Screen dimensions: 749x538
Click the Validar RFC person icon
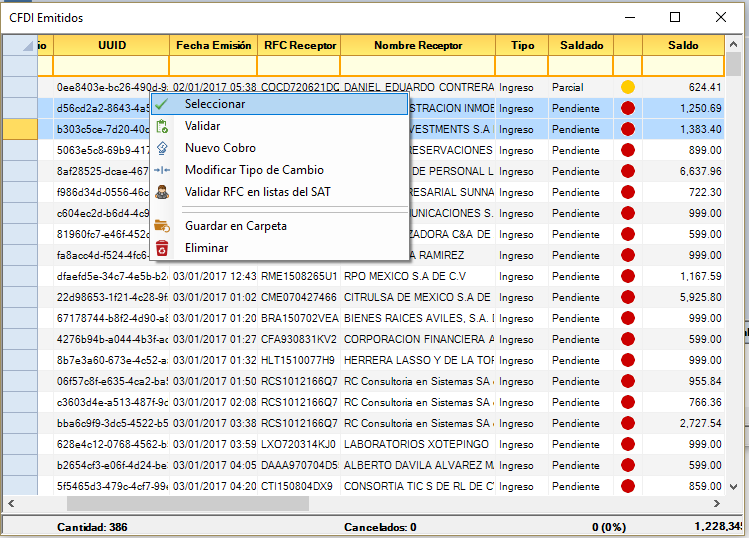tap(162, 192)
